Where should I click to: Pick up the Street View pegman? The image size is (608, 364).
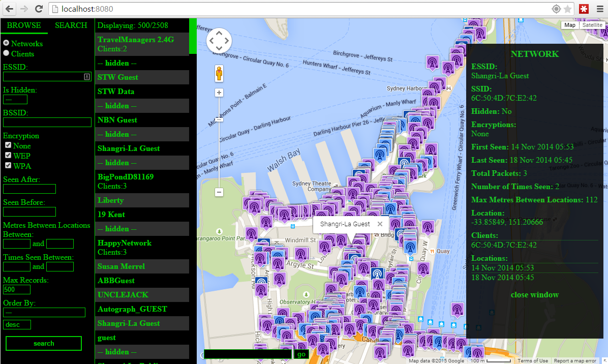219,73
